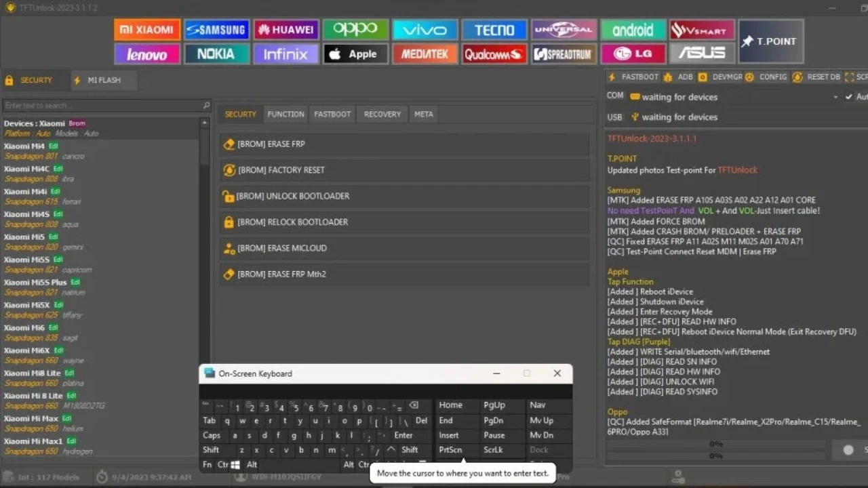
Task: Click the lower 0% progress bar
Action: click(x=715, y=455)
